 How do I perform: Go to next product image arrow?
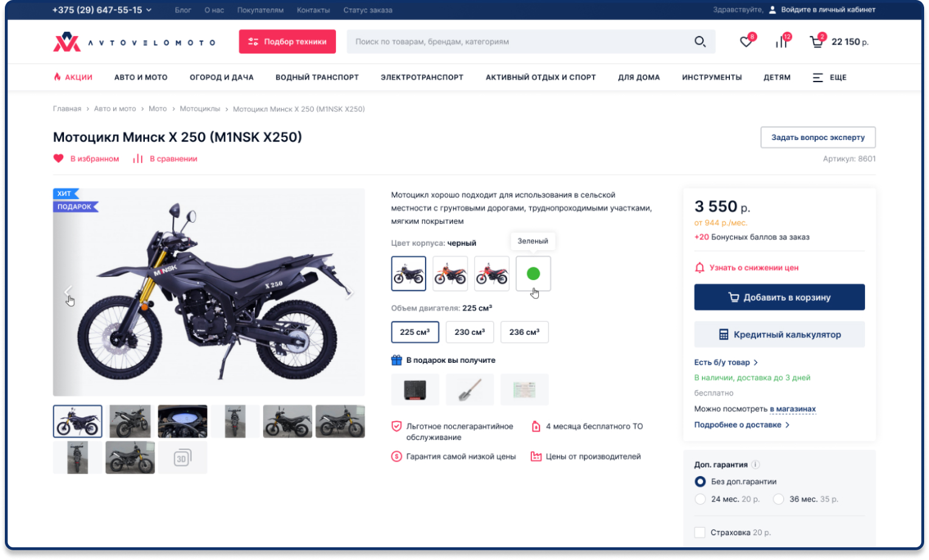tap(349, 292)
